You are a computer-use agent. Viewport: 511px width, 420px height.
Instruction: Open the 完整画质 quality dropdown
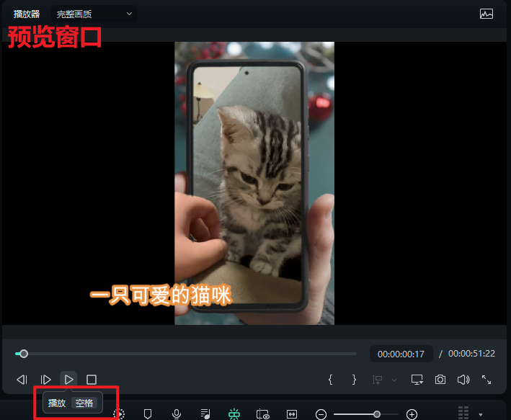pos(94,14)
